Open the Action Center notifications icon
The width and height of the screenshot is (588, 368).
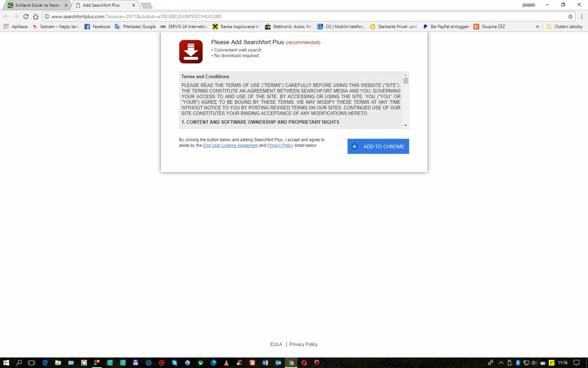577,362
